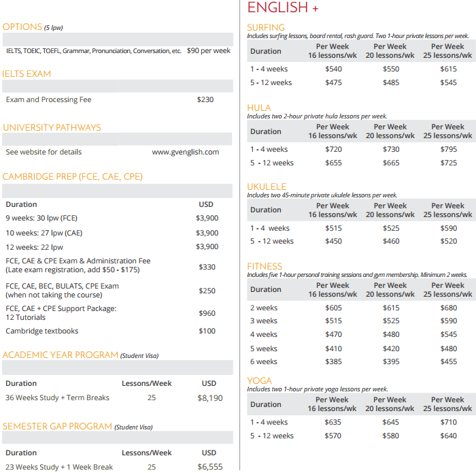
Task: Click the HULA section heading
Action: coord(259,108)
